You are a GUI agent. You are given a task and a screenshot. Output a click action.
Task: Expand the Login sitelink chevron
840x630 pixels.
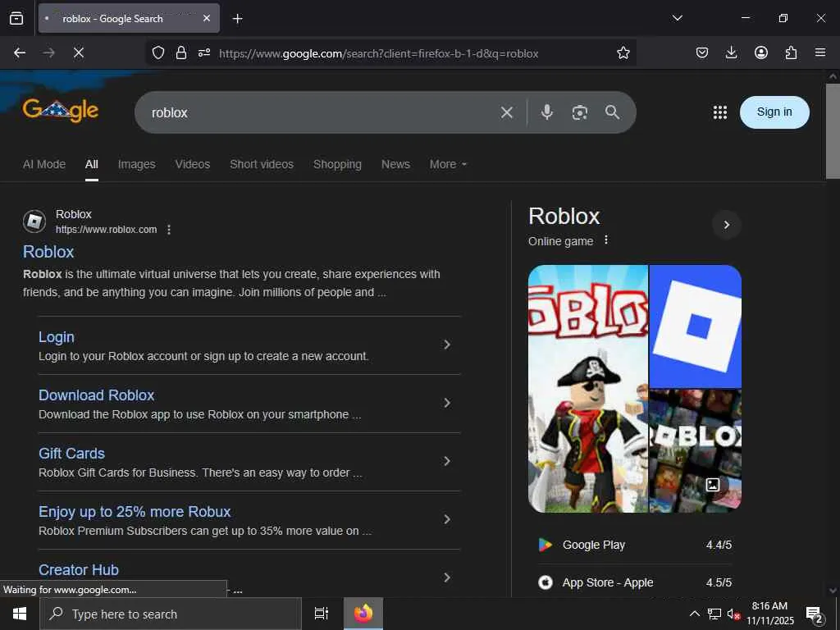[x=447, y=345]
